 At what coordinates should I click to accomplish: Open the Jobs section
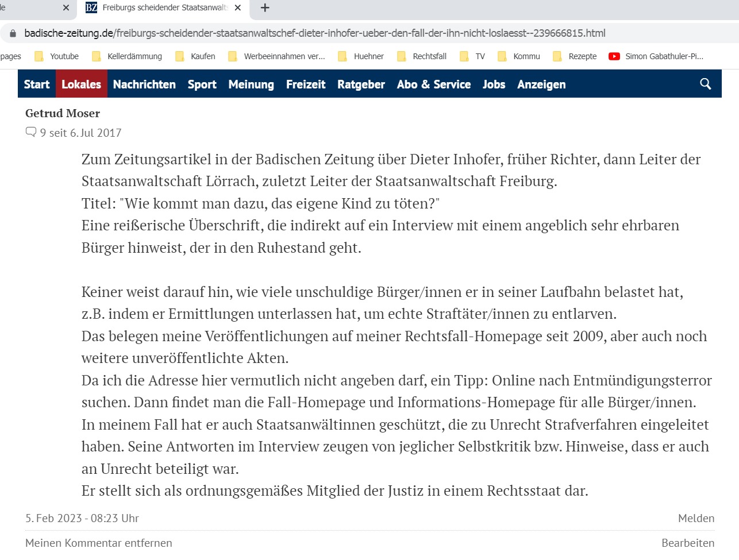[x=494, y=84]
